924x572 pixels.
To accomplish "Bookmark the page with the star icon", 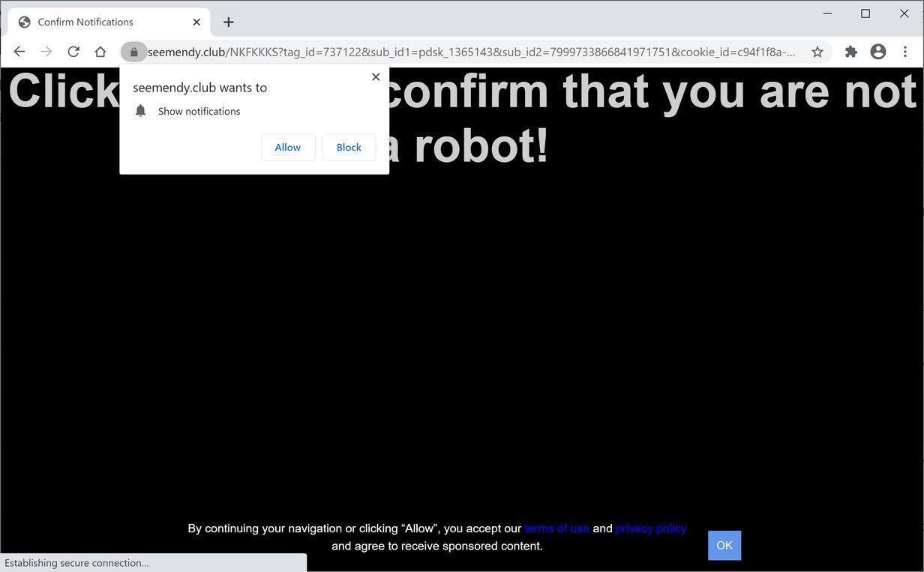I will click(817, 51).
